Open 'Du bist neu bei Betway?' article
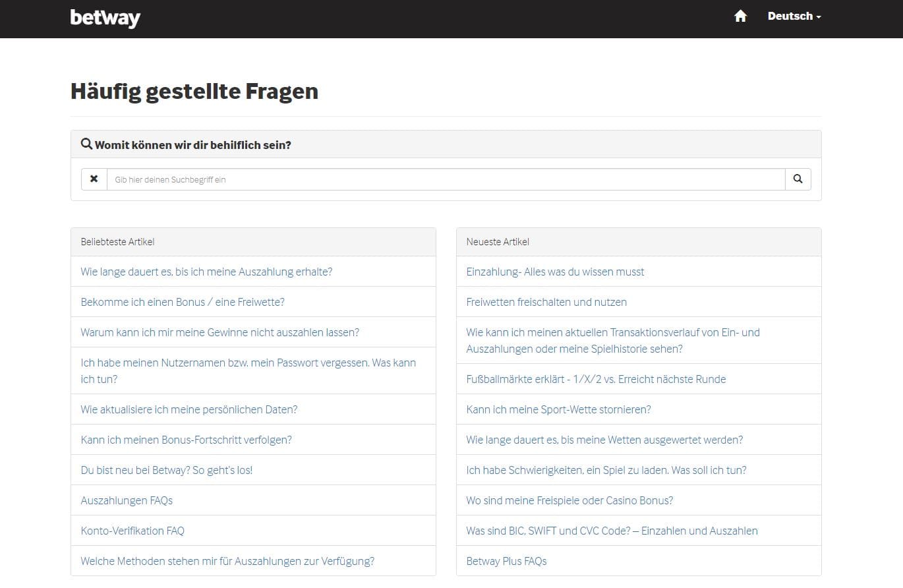Viewport: 903px width, 588px height. pos(167,470)
